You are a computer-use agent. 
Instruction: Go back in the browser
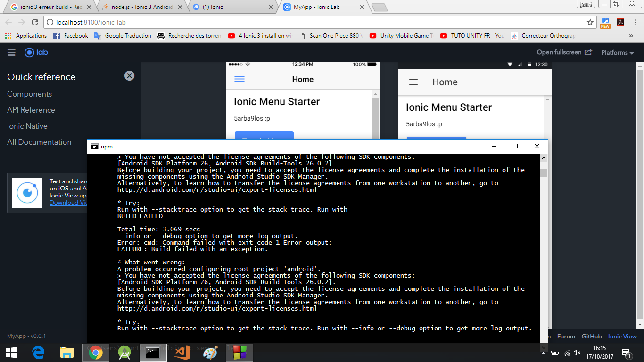[8, 22]
